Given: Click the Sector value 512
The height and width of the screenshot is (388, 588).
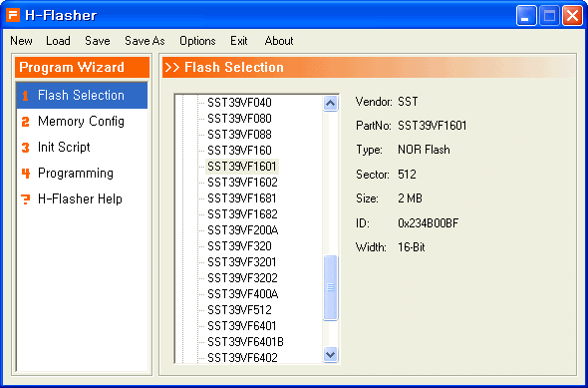Looking at the screenshot, I should (x=407, y=175).
